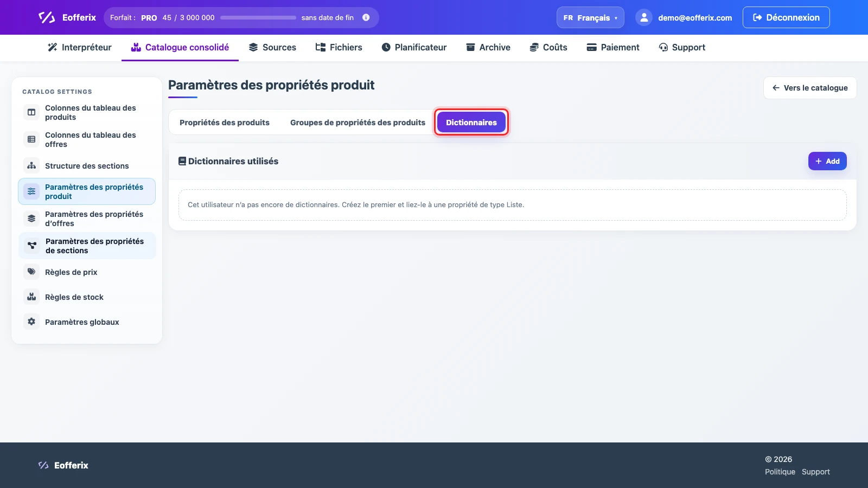This screenshot has height=488, width=868.
Task: Click Structure des sections sitemap icon
Action: [x=31, y=166]
